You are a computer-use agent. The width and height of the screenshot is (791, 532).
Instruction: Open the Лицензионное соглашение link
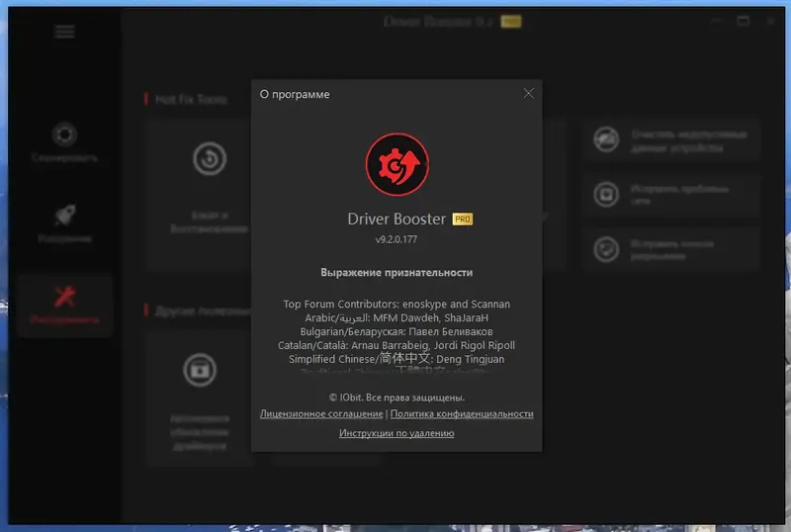click(x=321, y=414)
